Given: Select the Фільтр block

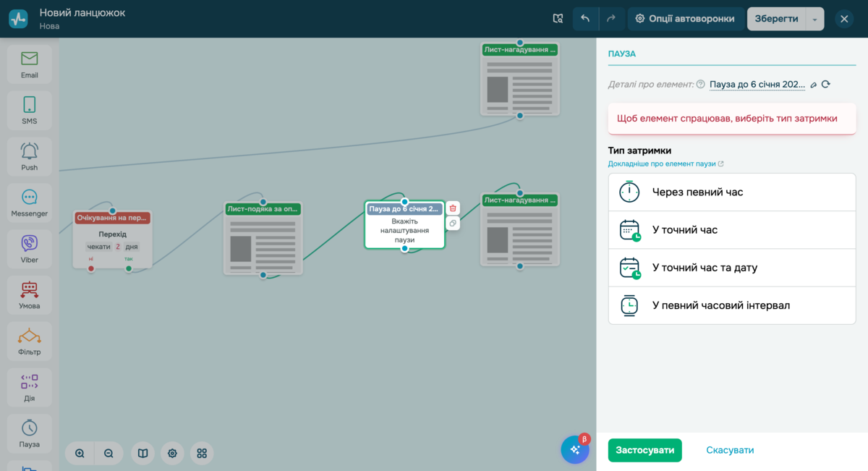Looking at the screenshot, I should [30, 341].
